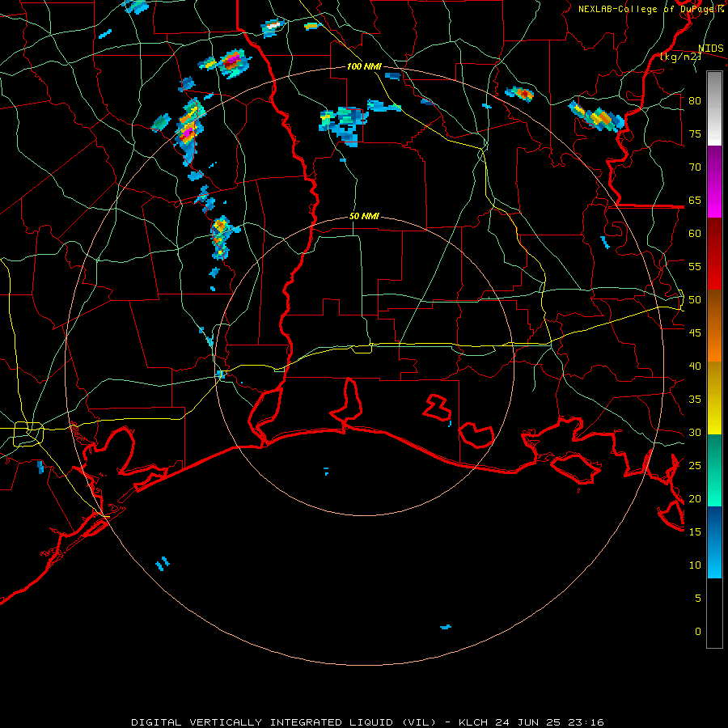Click the 70 value on the color scale

click(x=695, y=167)
